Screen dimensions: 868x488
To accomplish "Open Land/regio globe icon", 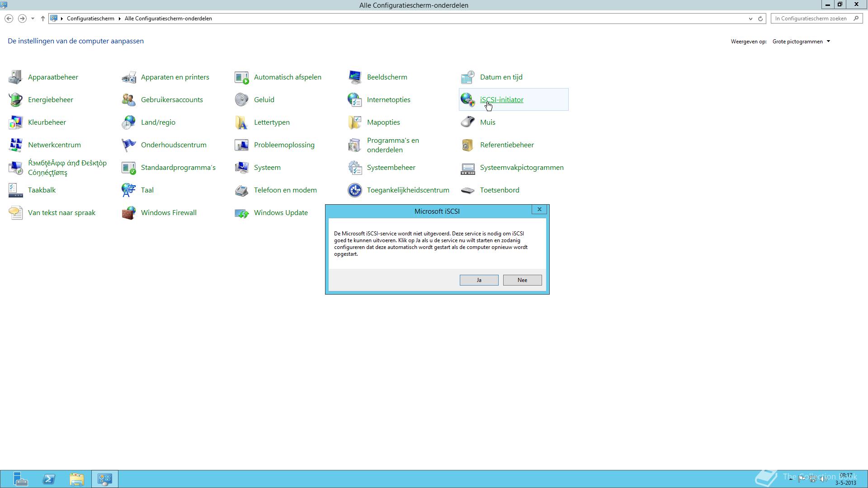I will click(128, 122).
